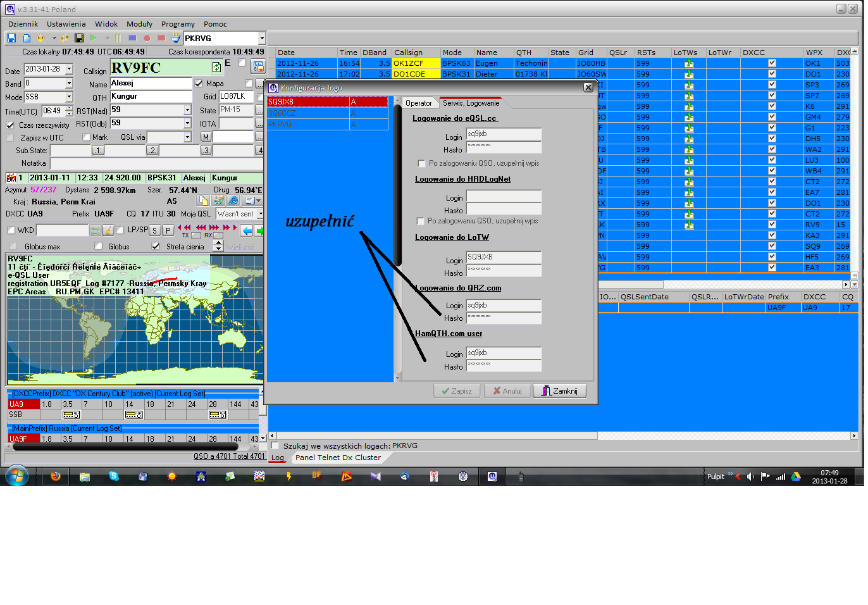This screenshot has height=605, width=868.
Task: Click the green swap arrows icon beside WKD field
Action: pyautogui.click(x=96, y=230)
